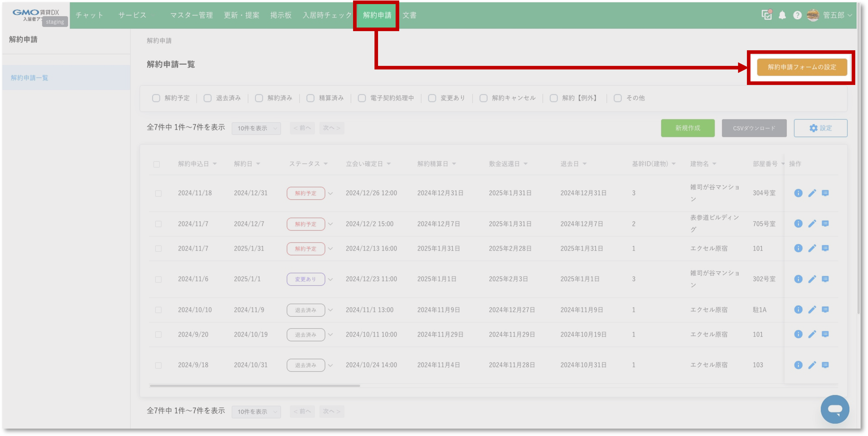Click pencil edit icon for 705号室 row

click(x=812, y=223)
